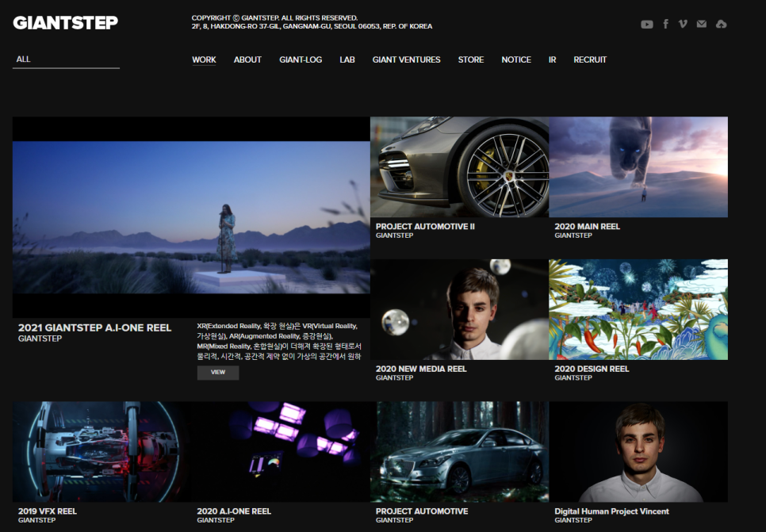Click GIANTSTEP label under 2019 VFX REEL
This screenshot has width=766, height=532.
pyautogui.click(x=36, y=520)
